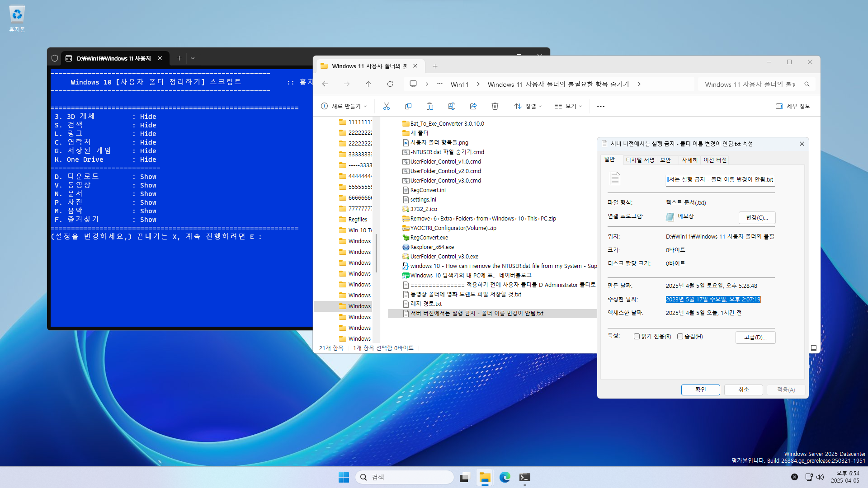This screenshot has height=488, width=868.
Task: Open the See more (…) toolbar menu
Action: (600, 107)
